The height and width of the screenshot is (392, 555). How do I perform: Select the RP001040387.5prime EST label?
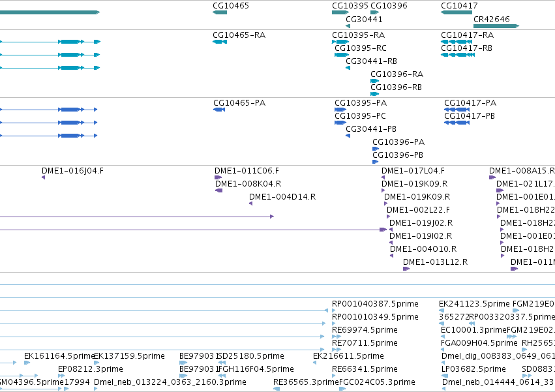tap(375, 304)
